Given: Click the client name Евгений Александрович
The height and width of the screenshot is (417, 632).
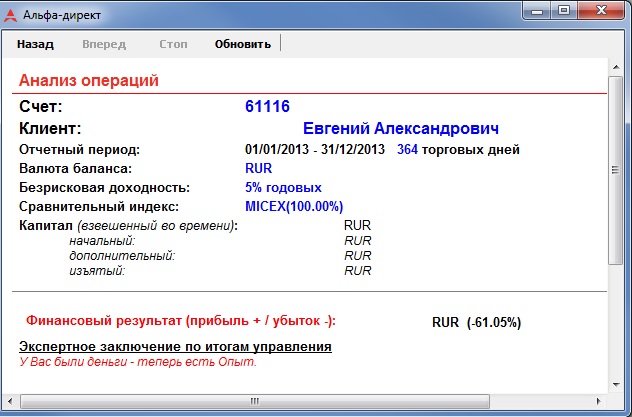Looking at the screenshot, I should click(401, 129).
